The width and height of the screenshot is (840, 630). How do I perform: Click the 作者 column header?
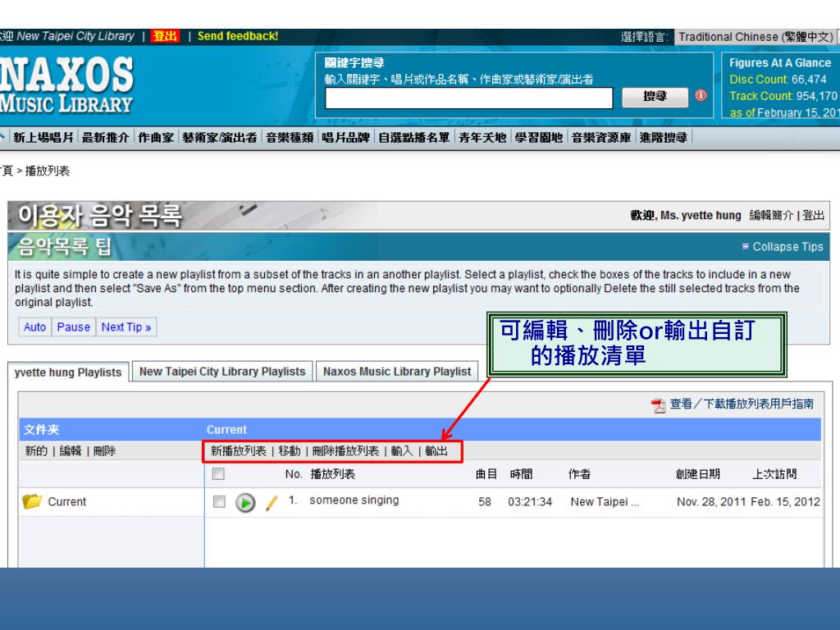click(x=580, y=474)
